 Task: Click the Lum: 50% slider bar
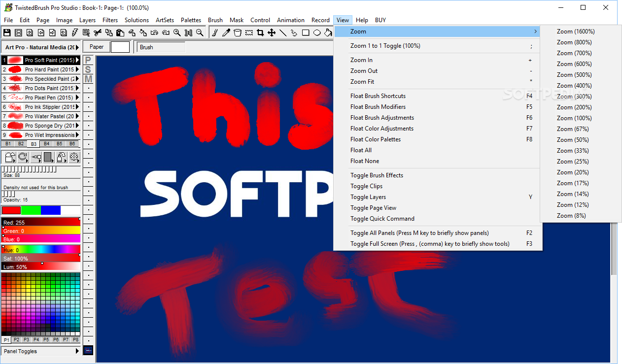pyautogui.click(x=41, y=266)
